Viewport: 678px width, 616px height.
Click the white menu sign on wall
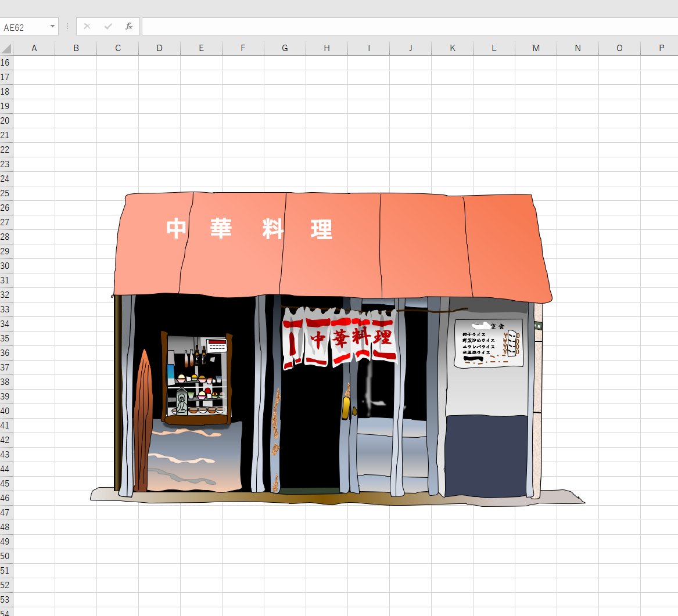(x=489, y=343)
